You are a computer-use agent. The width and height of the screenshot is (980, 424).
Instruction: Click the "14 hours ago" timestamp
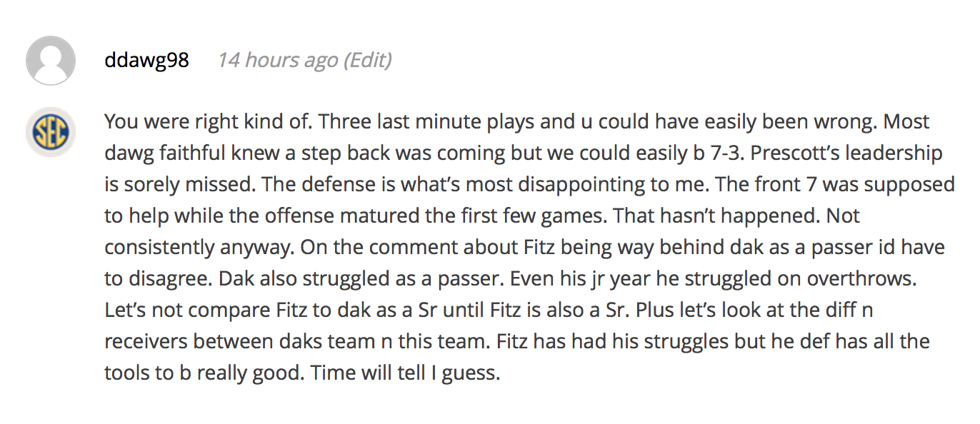(277, 60)
